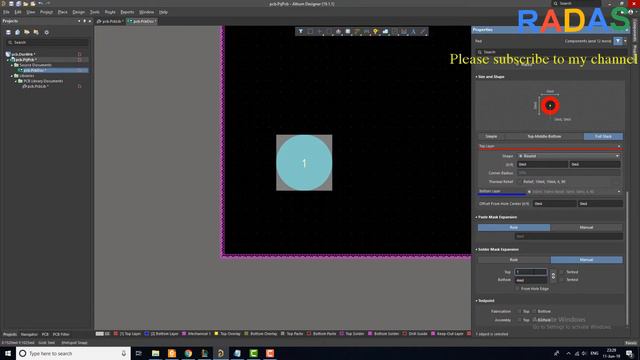Click the place polygon icon in the active bar
640x360 pixels.
pyautogui.click(x=385, y=31)
